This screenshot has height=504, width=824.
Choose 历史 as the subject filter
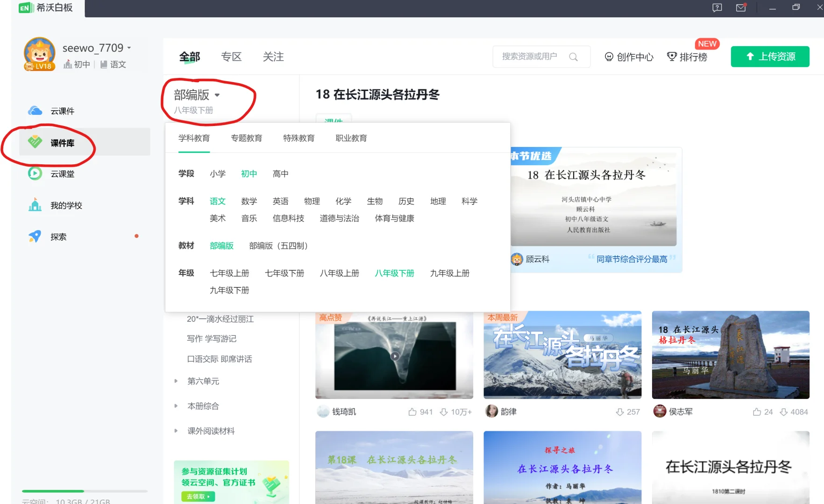tap(405, 201)
